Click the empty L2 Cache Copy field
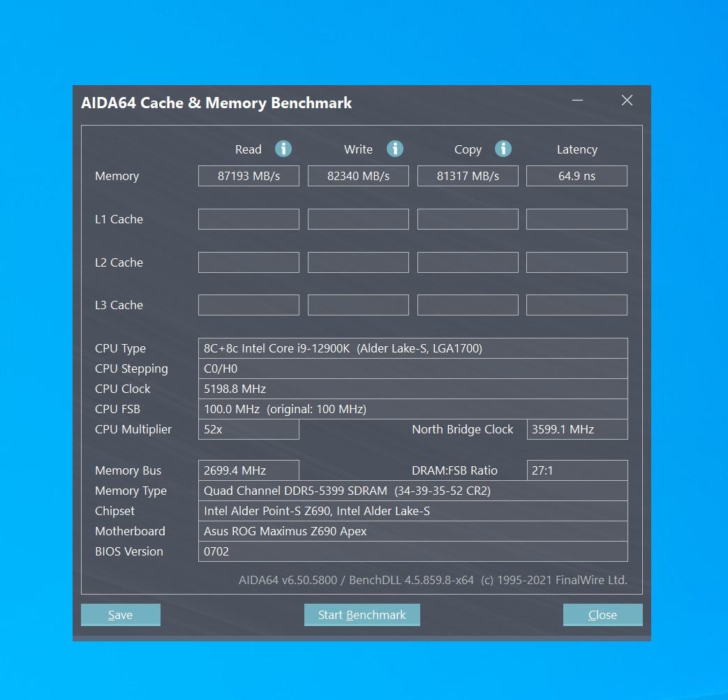 (468, 262)
